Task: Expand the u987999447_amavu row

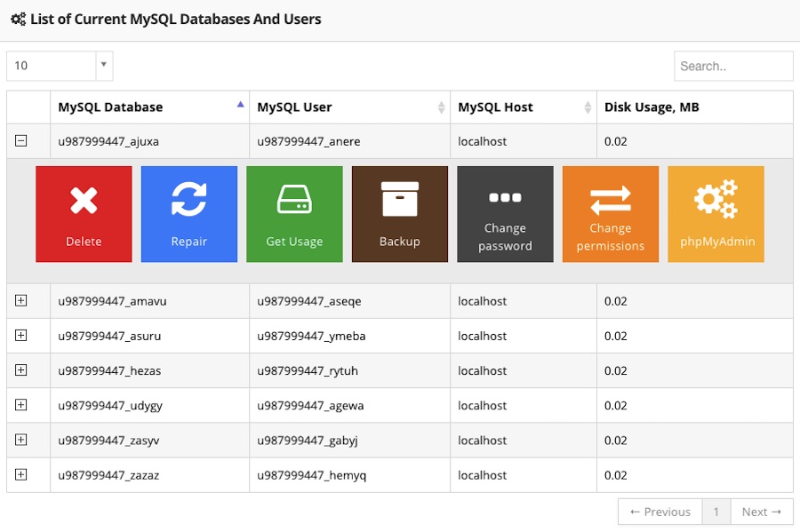Action: click(21, 301)
